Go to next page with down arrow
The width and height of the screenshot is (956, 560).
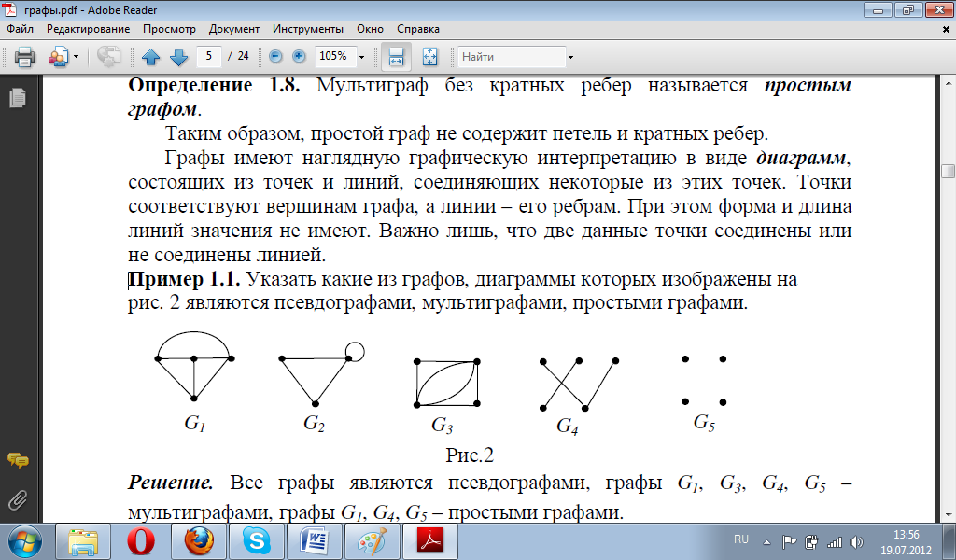click(178, 57)
